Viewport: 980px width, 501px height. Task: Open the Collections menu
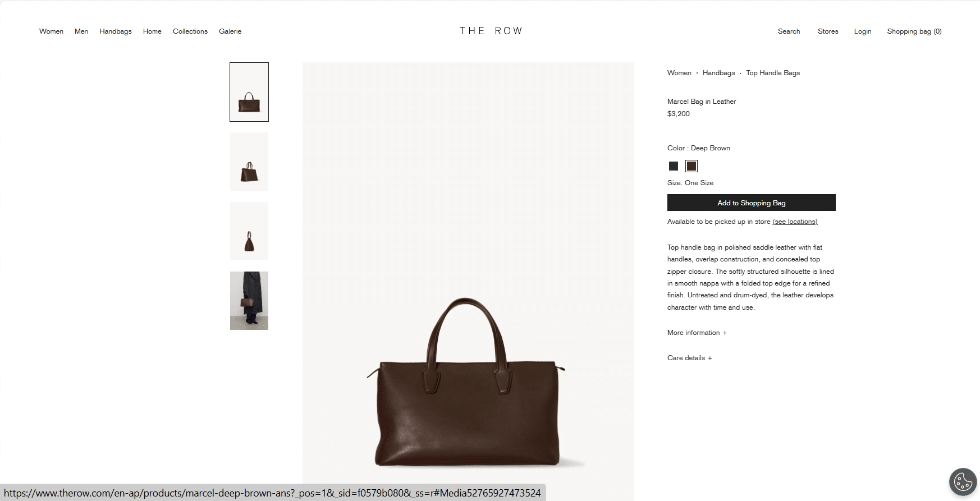point(190,31)
